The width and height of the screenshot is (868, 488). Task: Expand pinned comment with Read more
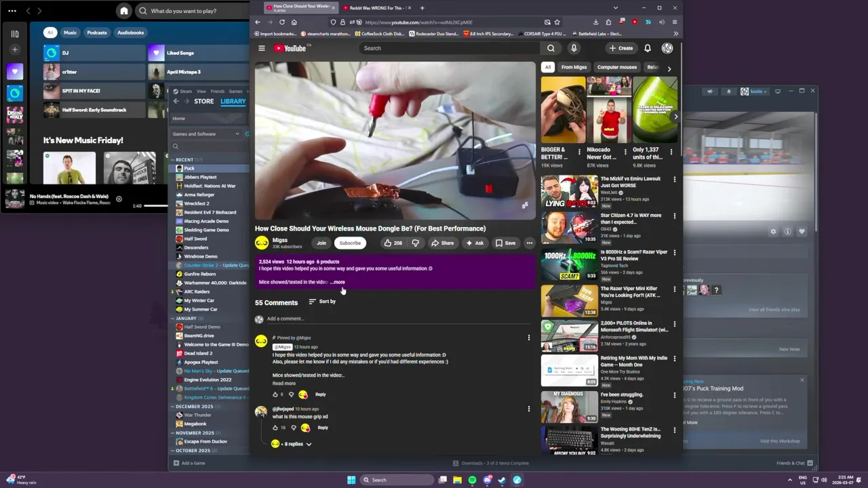click(284, 384)
